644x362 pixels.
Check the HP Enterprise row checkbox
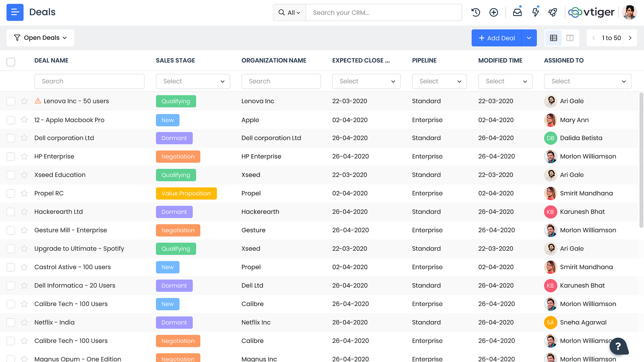11,156
